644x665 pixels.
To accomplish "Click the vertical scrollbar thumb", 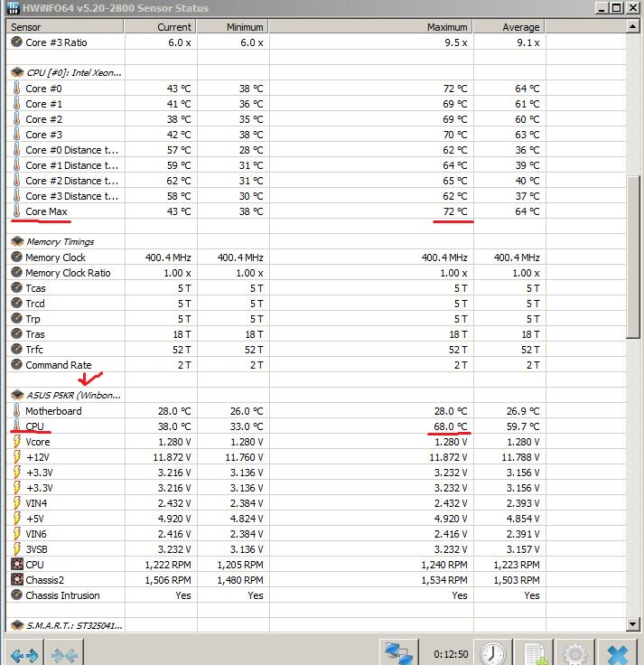I will (x=632, y=258).
